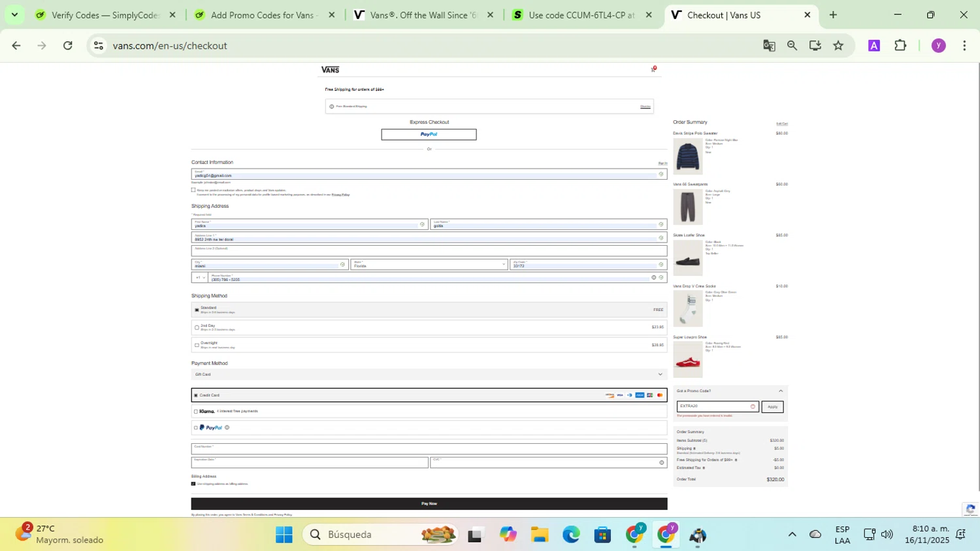Go back to previous page
The height and width of the screenshot is (551, 980).
[16, 46]
